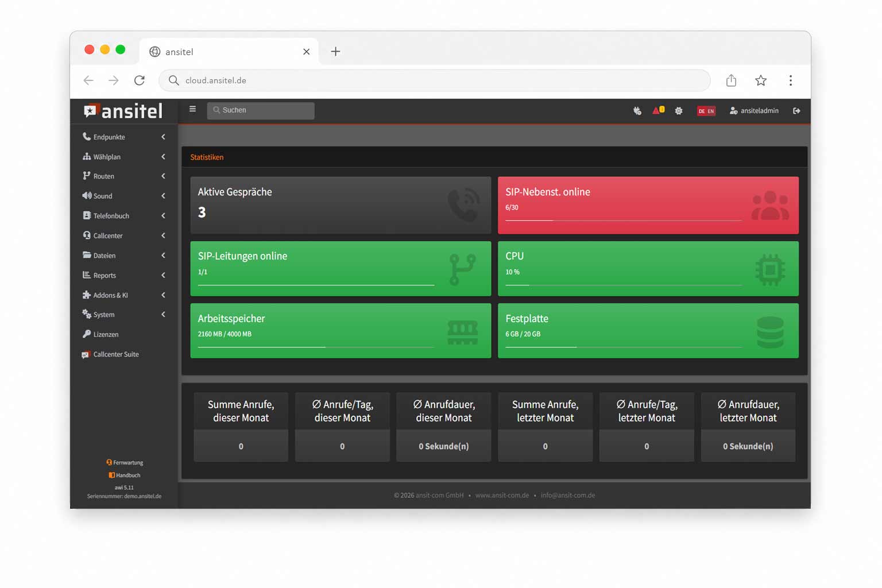
Task: Reload the page in the browser
Action: click(x=140, y=80)
